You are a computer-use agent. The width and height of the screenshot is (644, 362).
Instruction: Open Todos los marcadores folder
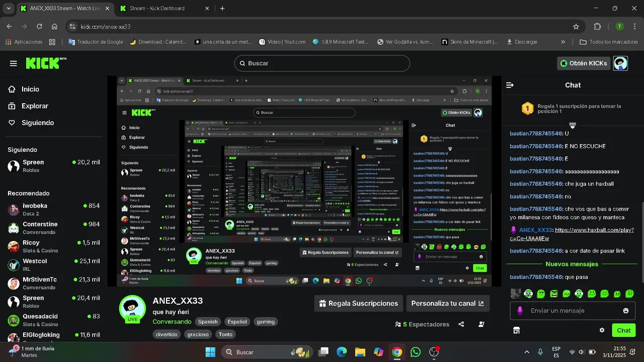coord(609,42)
